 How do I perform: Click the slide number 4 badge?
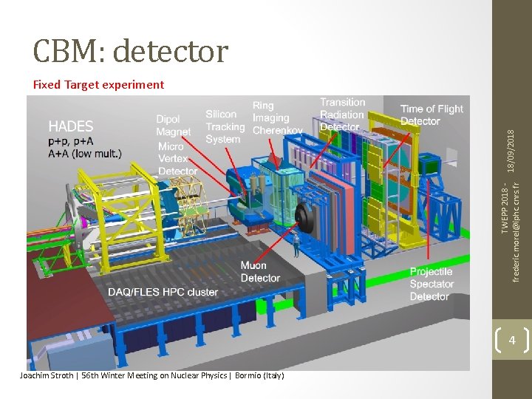512,340
